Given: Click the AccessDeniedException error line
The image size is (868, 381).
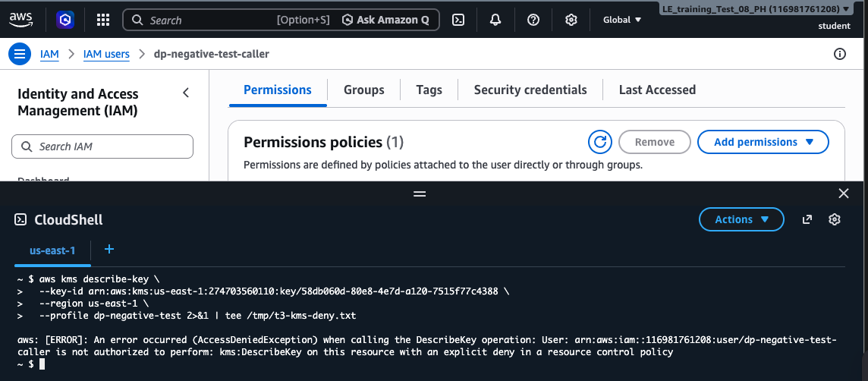Looking at the screenshot, I should coord(426,345).
